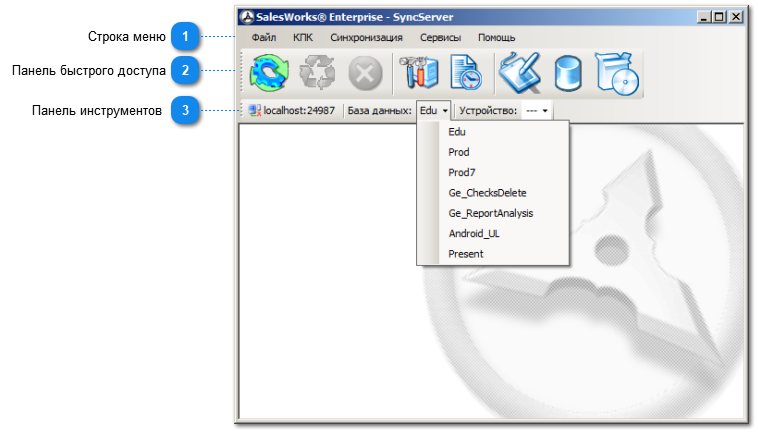This screenshot has height=433, width=758.
Task: Choose the Android_UL database entry
Action: coord(493,233)
